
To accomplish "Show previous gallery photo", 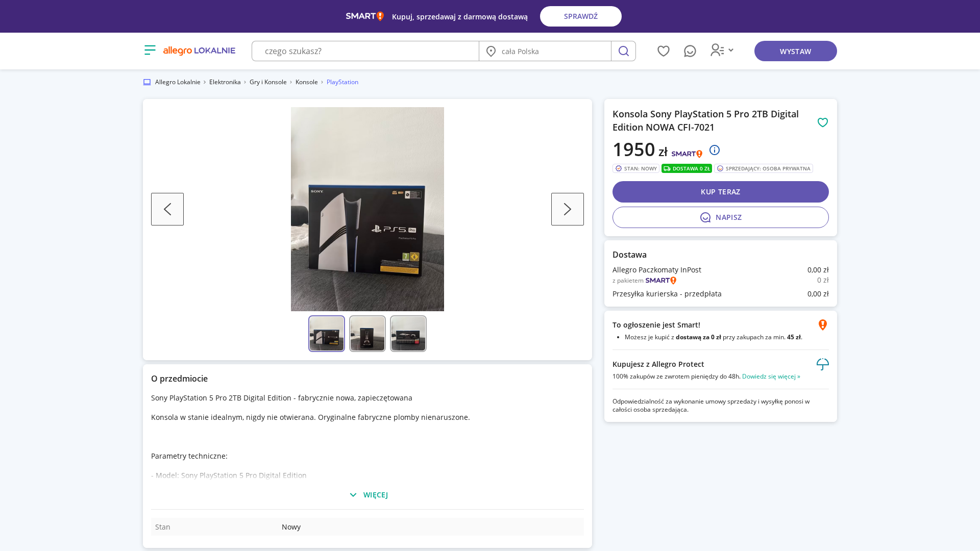I will pyautogui.click(x=167, y=209).
